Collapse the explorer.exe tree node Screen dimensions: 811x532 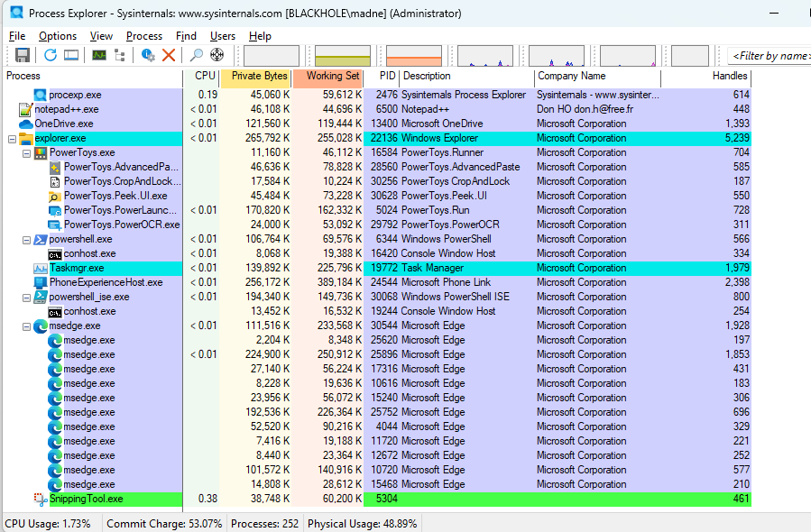click(12, 139)
